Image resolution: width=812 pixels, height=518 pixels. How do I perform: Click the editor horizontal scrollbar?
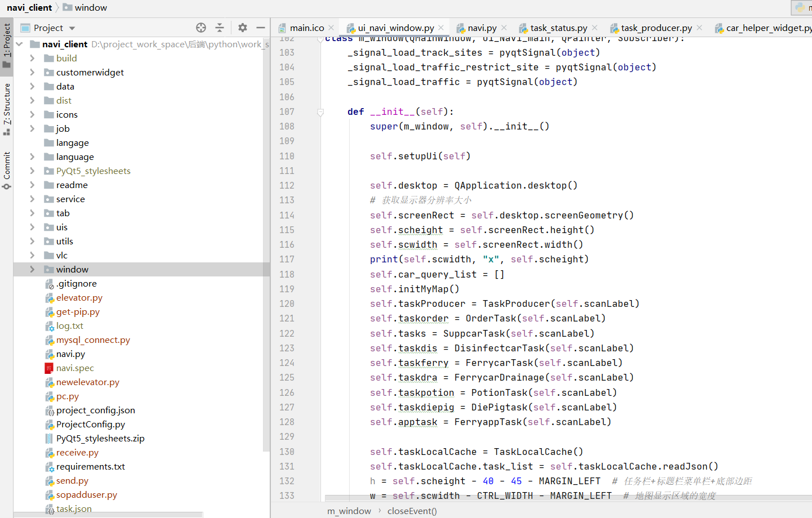pos(568,498)
